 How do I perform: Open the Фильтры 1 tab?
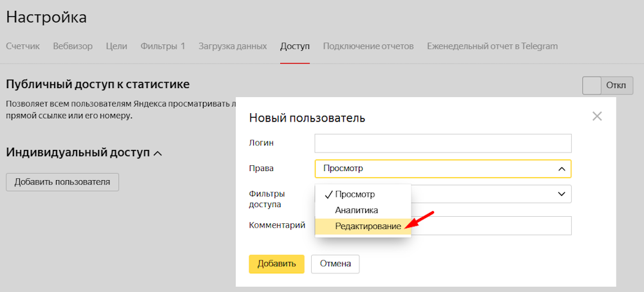coord(163,46)
